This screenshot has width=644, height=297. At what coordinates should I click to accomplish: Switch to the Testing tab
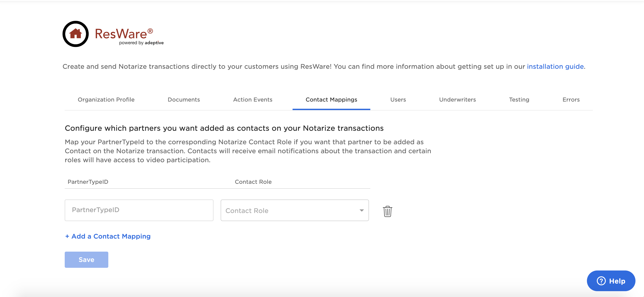click(x=519, y=100)
